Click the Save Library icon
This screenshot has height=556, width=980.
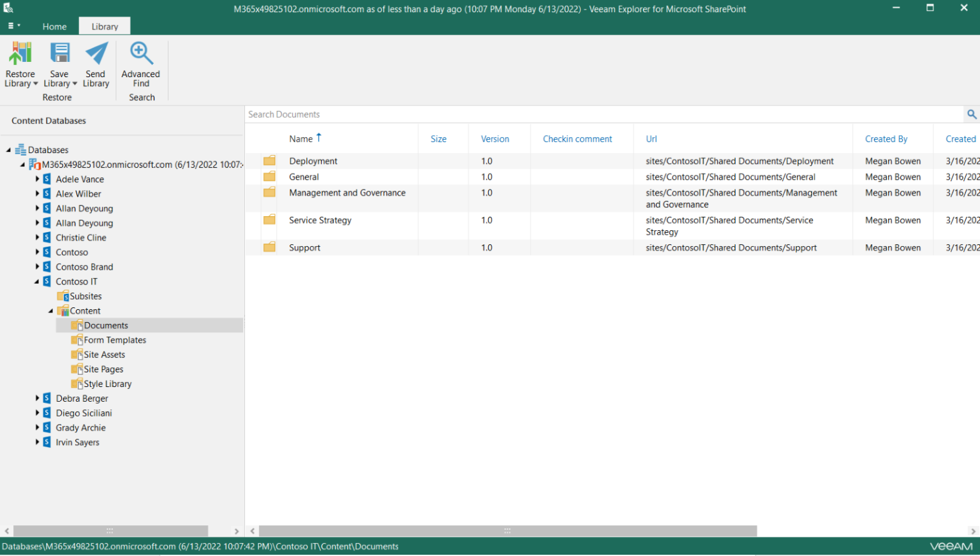pyautogui.click(x=59, y=52)
